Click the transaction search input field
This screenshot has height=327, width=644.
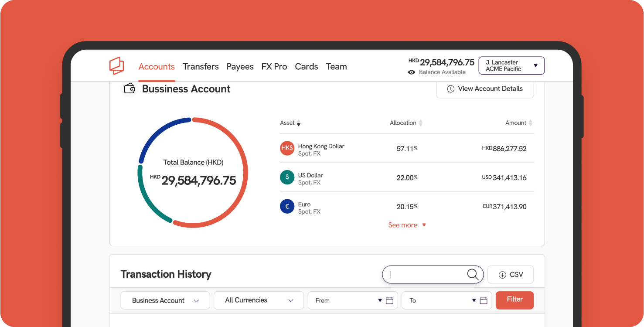[x=433, y=274]
